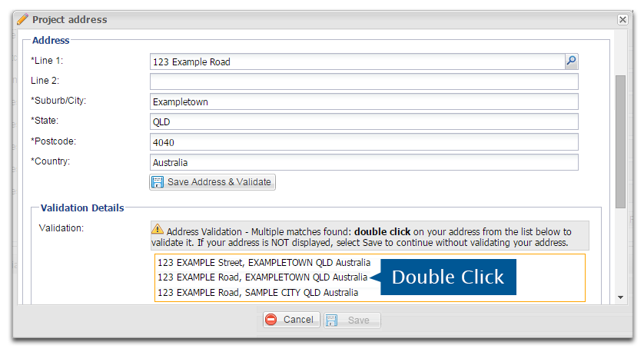Focus the Line 1 address field
The image size is (644, 352).
coord(357,61)
